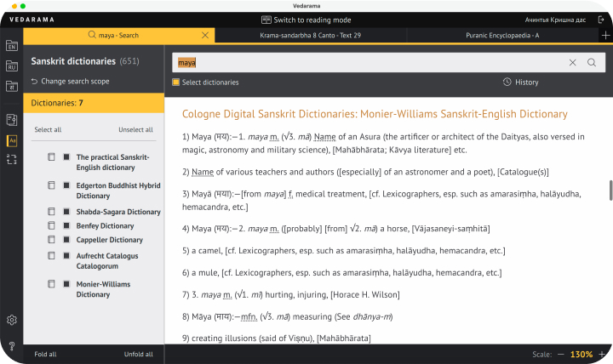The image size is (613, 364).
Task: Toggle the Monier-Williams Dictionary checkbox
Action: 66,283
